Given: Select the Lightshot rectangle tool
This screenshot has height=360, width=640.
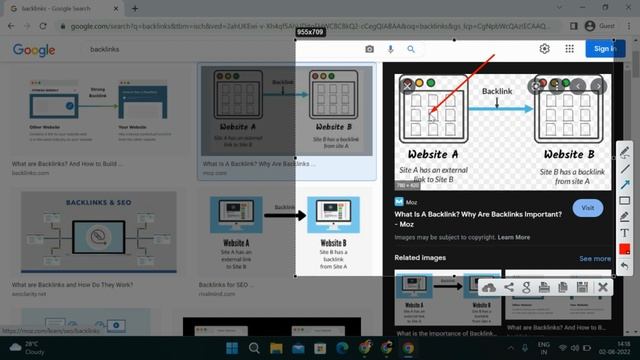Looking at the screenshot, I should point(624,200).
